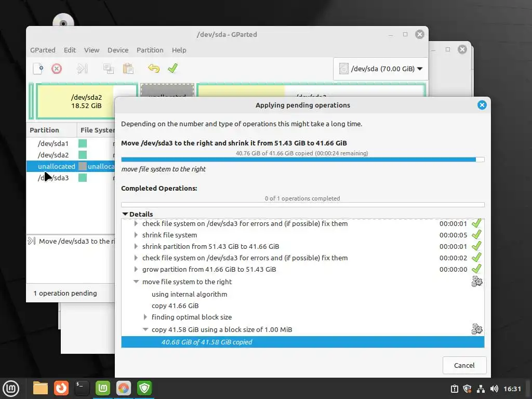
Task: Launch Firefox from the taskbar
Action: [x=61, y=388]
